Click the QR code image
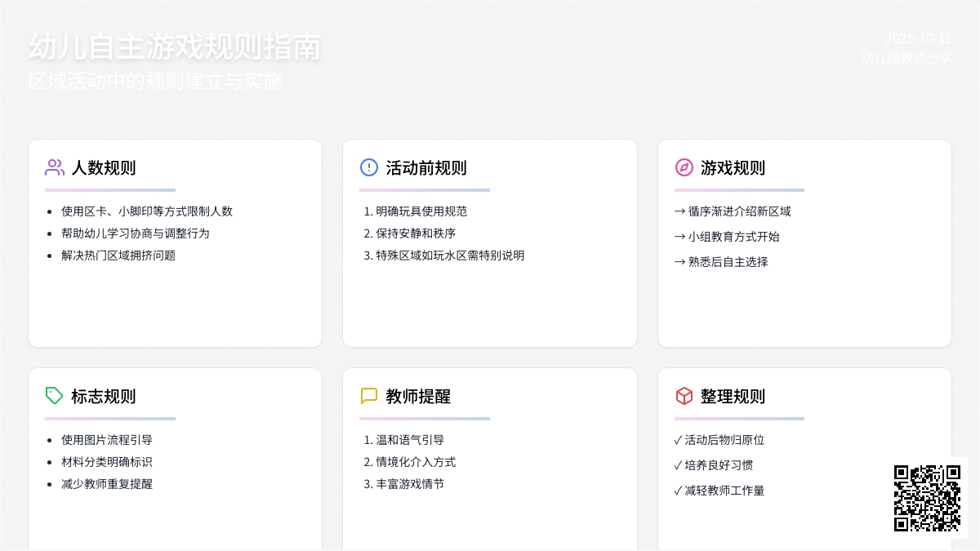The width and height of the screenshot is (980, 551). pos(927,498)
